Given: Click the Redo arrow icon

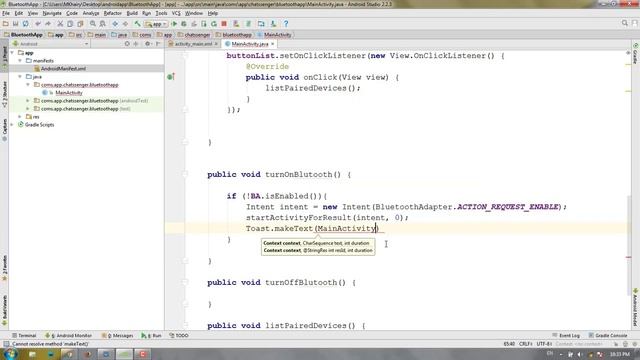Looking at the screenshot, I should tap(47, 24).
